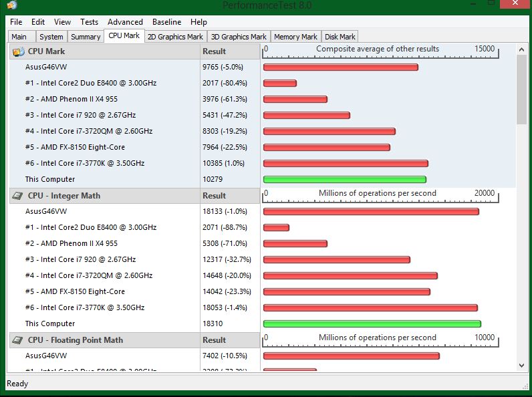The image size is (532, 397).
Task: Open the Help menu
Action: pyautogui.click(x=198, y=22)
